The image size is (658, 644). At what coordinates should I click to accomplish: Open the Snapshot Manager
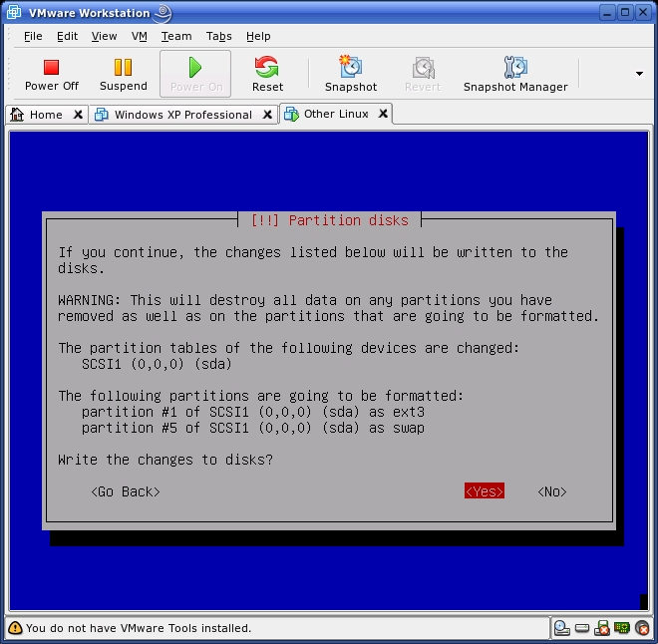pos(514,75)
